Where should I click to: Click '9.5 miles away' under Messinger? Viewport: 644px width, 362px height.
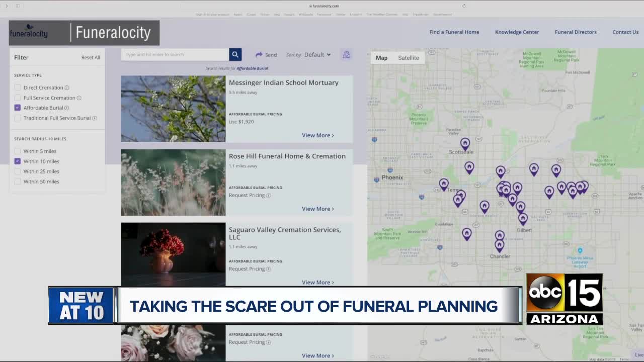click(x=243, y=93)
